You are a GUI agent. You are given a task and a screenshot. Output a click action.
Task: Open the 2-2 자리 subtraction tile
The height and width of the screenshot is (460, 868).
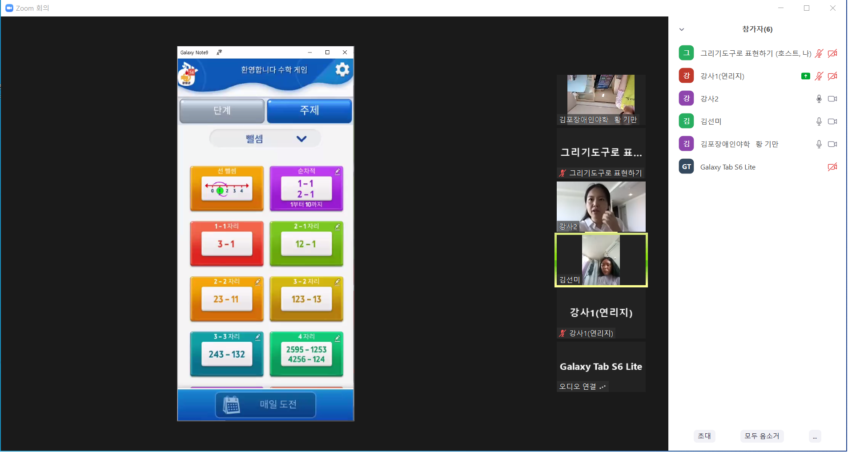(x=227, y=299)
